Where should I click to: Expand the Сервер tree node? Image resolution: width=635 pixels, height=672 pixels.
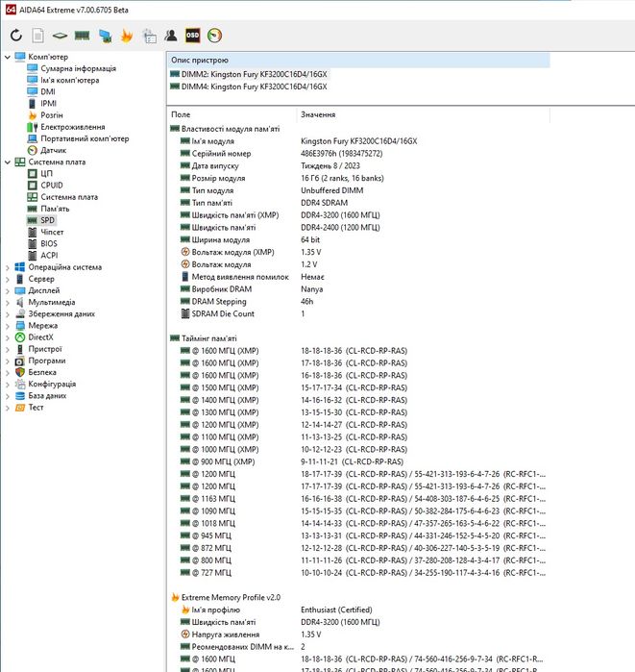coord(7,279)
